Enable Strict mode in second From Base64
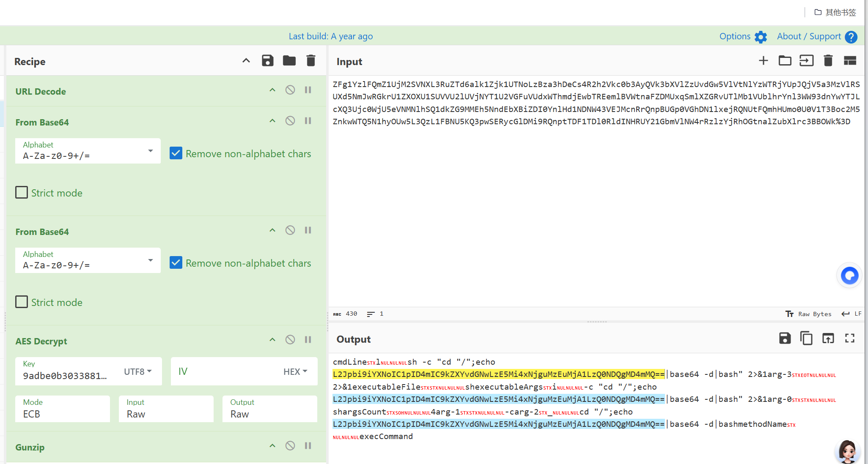Image resolution: width=868 pixels, height=464 pixels. click(x=22, y=302)
